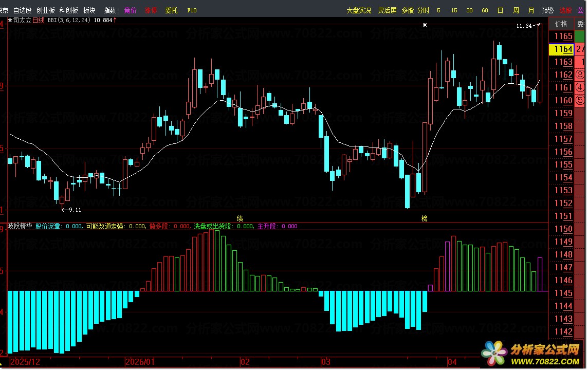Click the yellow 榜 marker on the chart
This screenshot has width=588, height=370.
(x=424, y=218)
